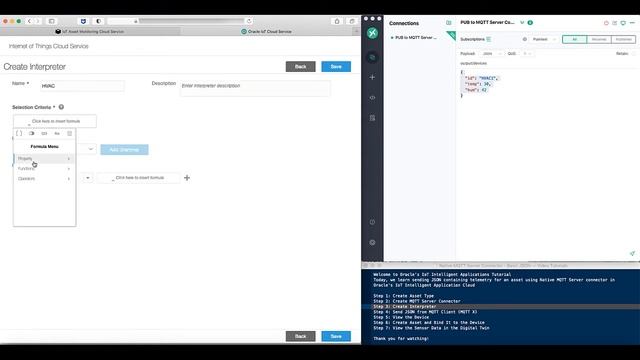Click the Name field containing HVAC
This screenshot has height=360, width=640.
click(x=82, y=86)
